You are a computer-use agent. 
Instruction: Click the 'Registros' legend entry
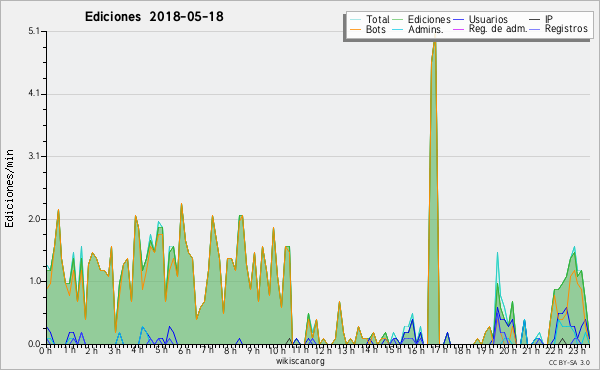(x=559, y=29)
